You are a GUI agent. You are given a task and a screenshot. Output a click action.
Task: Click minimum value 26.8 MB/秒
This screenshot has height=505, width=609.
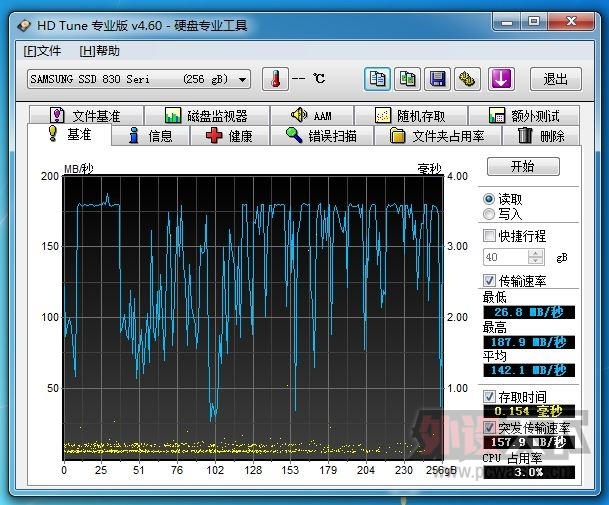(529, 312)
